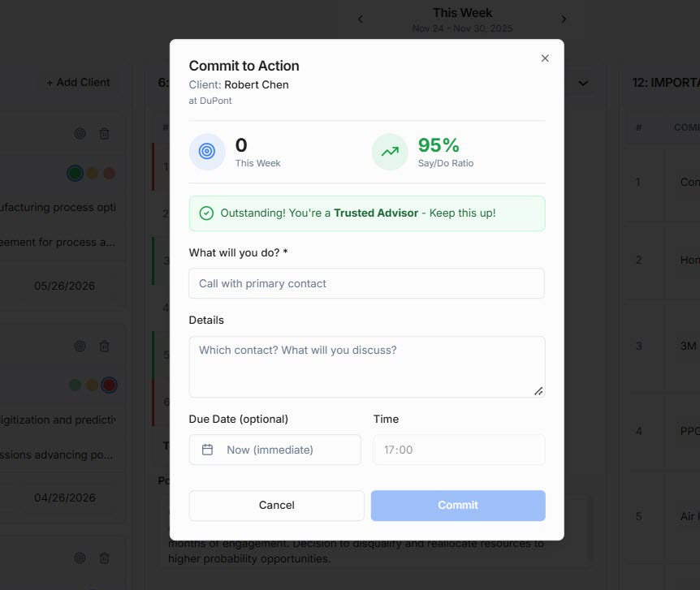This screenshot has width=700, height=590.
Task: Open the down chevron beside the rightmost column header
Action: pyautogui.click(x=582, y=83)
